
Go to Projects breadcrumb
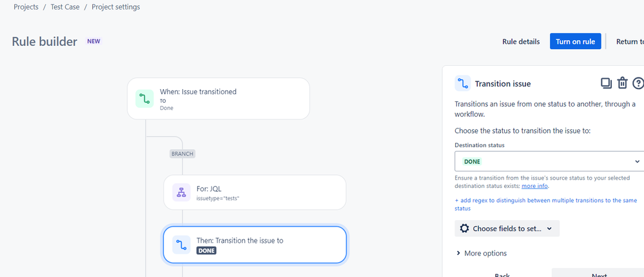26,7
